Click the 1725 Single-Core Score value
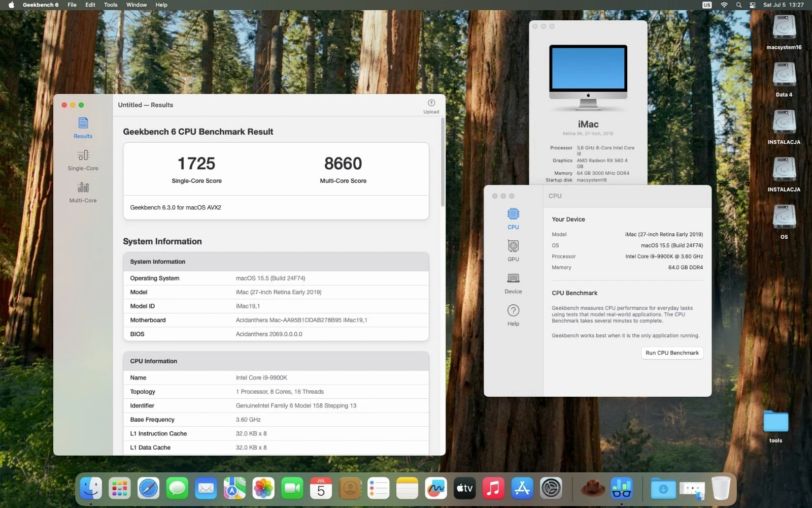This screenshot has width=812, height=508. pos(196,164)
